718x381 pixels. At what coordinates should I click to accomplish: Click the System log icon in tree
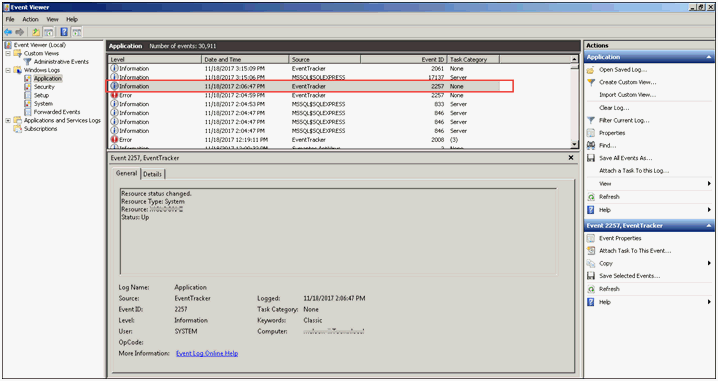coord(28,103)
